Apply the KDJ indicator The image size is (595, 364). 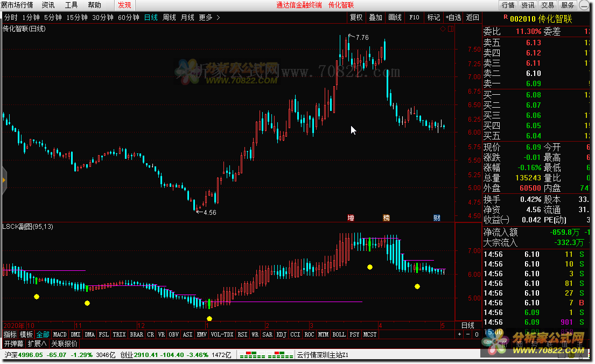[282, 334]
